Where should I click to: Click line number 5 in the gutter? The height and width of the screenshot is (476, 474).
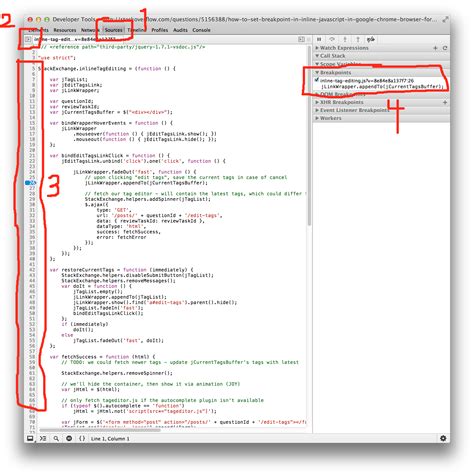pos(33,69)
